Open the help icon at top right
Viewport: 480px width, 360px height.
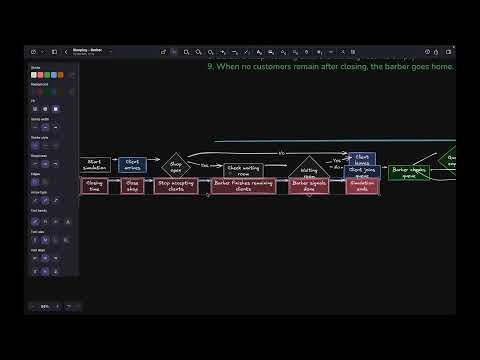(427, 52)
